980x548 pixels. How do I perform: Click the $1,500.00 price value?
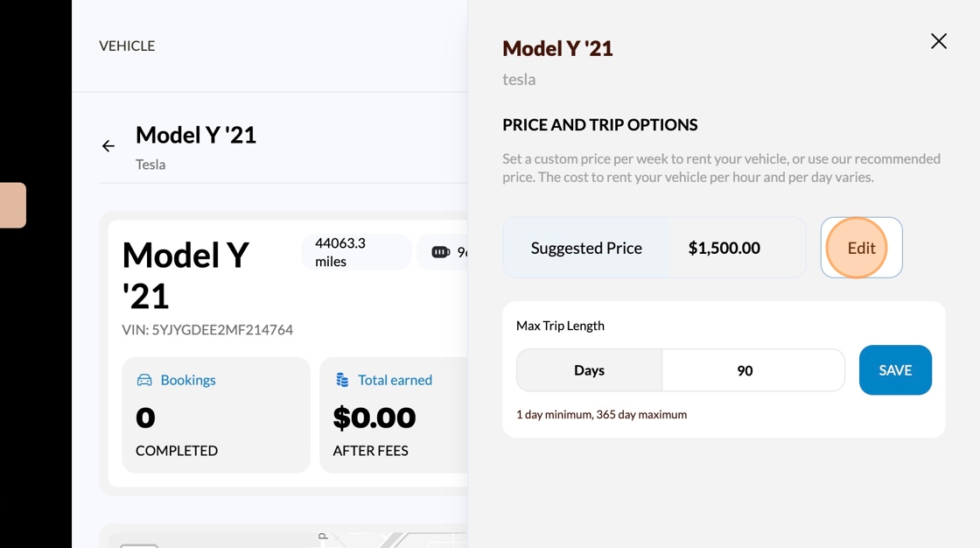[724, 248]
